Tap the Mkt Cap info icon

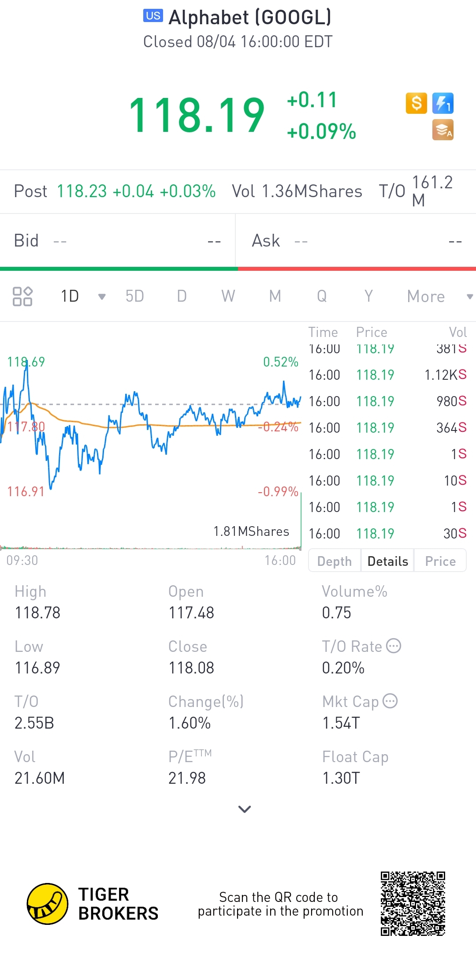(x=390, y=701)
